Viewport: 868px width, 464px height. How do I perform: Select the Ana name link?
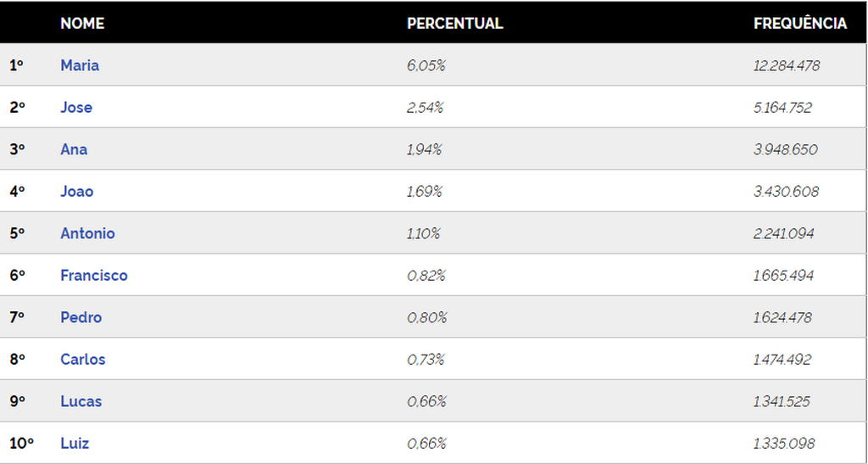[x=74, y=149]
